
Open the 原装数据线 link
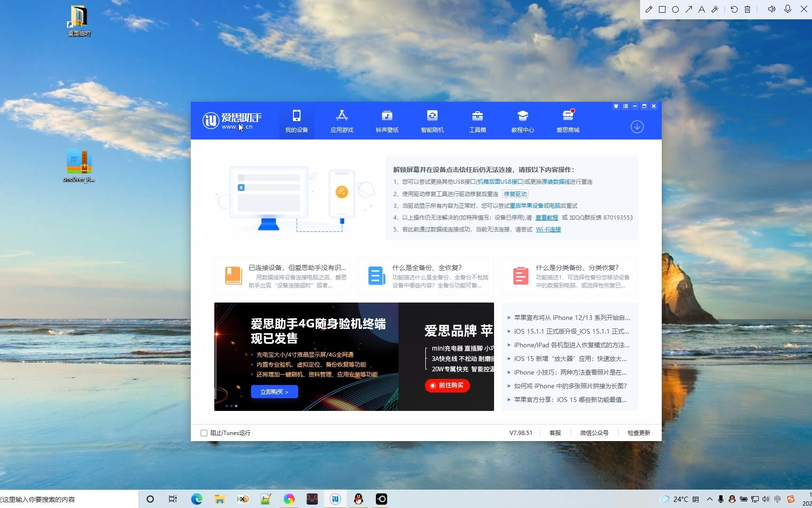point(556,182)
